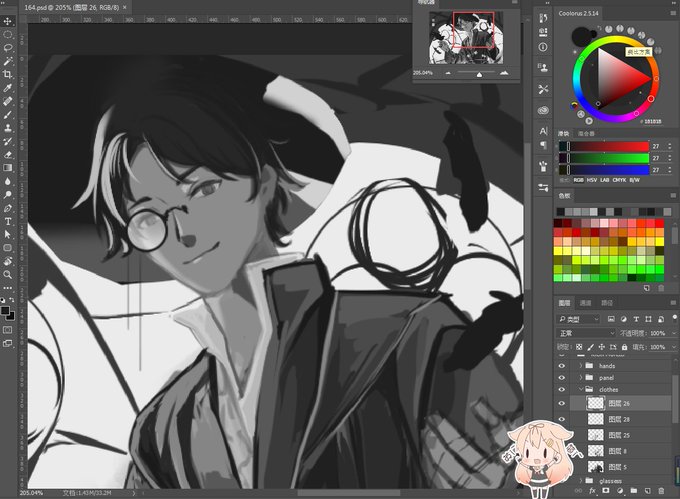Select the Rounded Rectangle shape tool
The width and height of the screenshot is (680, 499).
click(8, 248)
